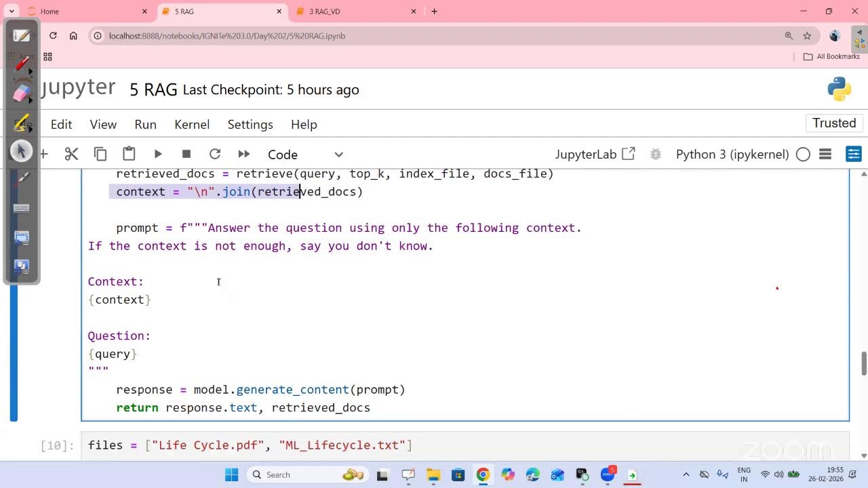This screenshot has height=488, width=868.
Task: Open the Help menu
Action: 304,125
